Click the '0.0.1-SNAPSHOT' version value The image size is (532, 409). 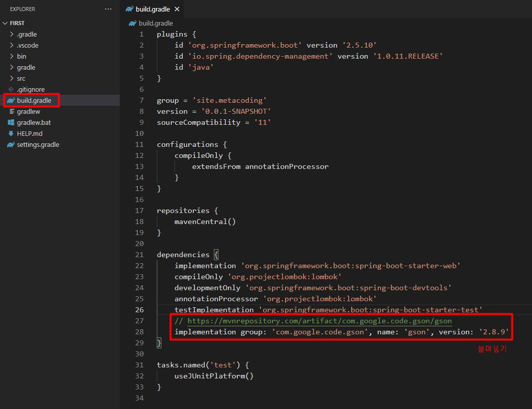[236, 111]
